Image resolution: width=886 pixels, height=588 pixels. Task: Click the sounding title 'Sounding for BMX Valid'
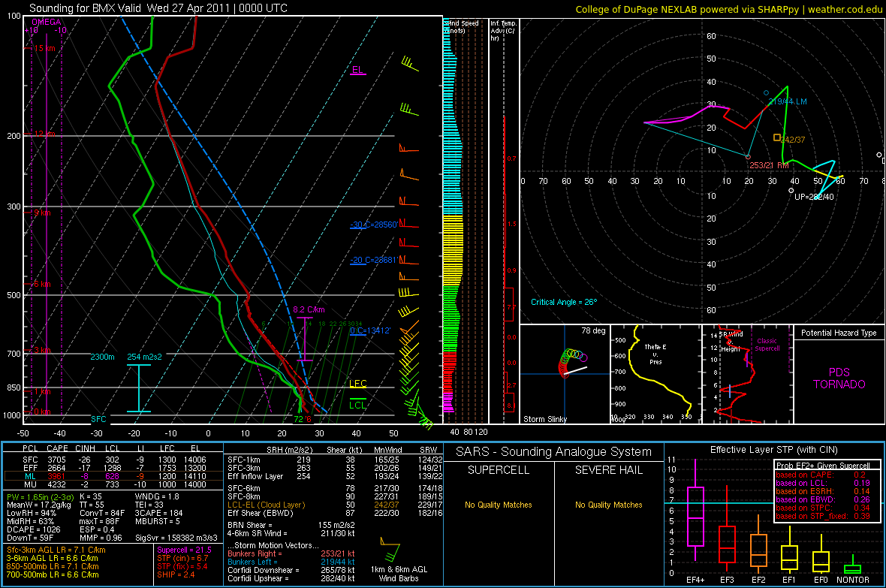[86, 8]
